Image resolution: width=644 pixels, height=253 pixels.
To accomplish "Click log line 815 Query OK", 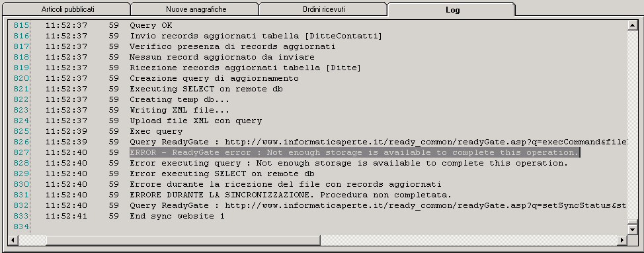I will click(151, 26).
